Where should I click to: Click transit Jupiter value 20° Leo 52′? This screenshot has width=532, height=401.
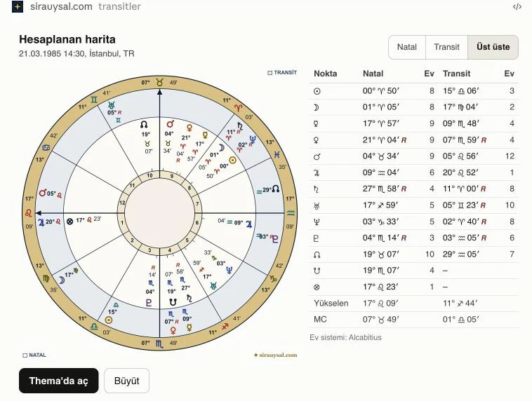pos(460,172)
